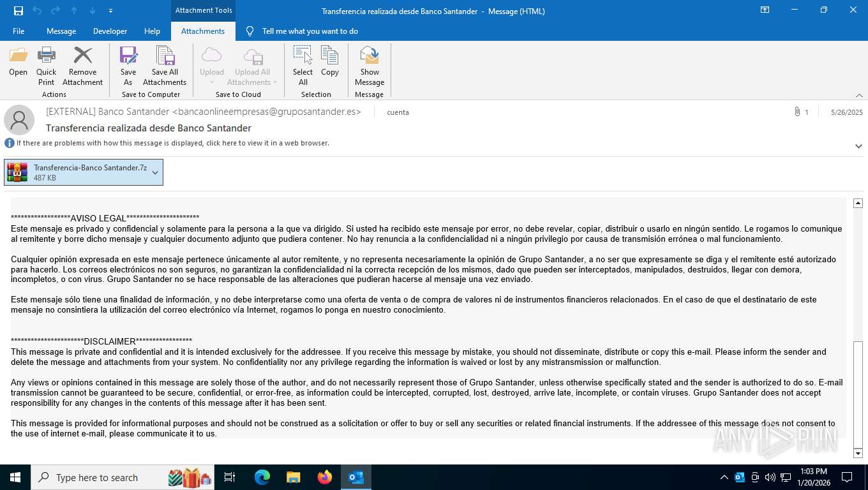Click the scroll down arrow of the message body

[858, 453]
